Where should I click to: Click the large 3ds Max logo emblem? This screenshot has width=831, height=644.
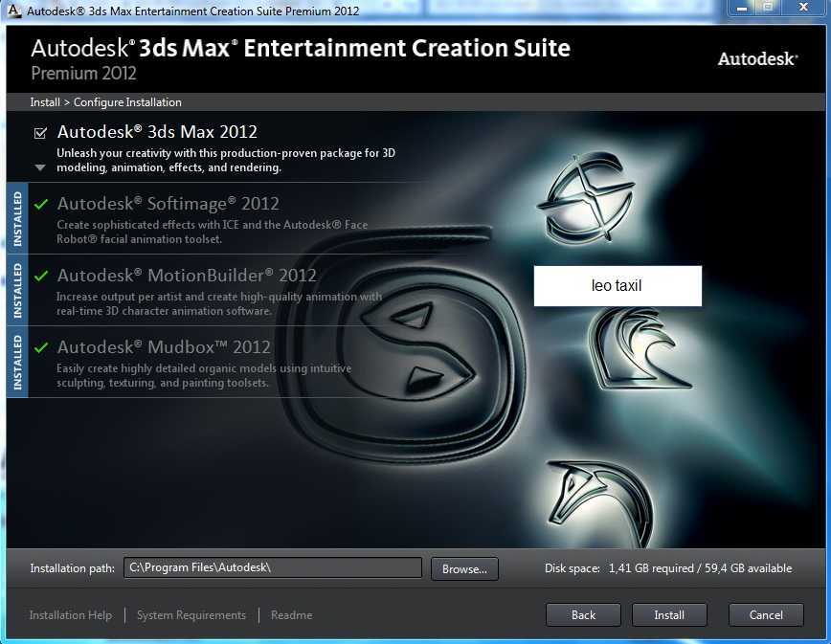[x=401, y=344]
